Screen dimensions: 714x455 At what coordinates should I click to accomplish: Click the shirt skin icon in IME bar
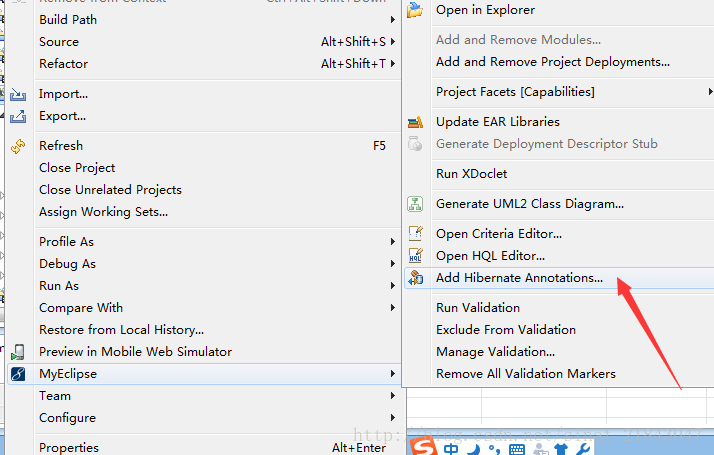click(561, 449)
